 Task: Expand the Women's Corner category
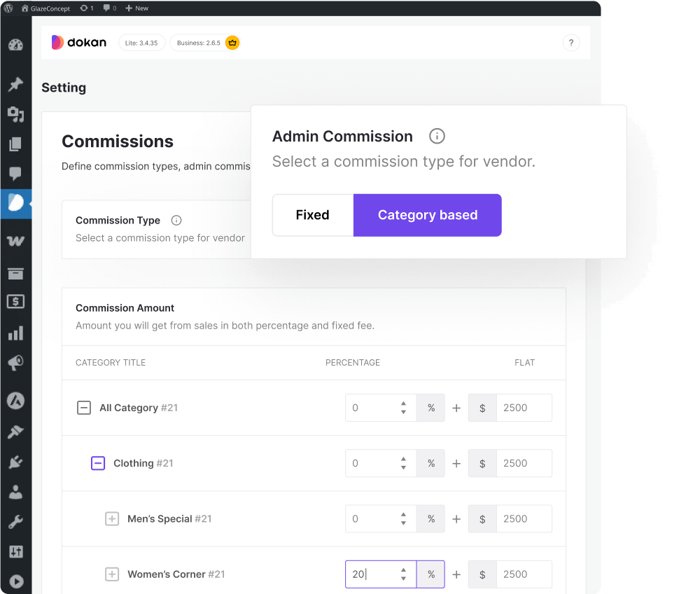pos(112,574)
